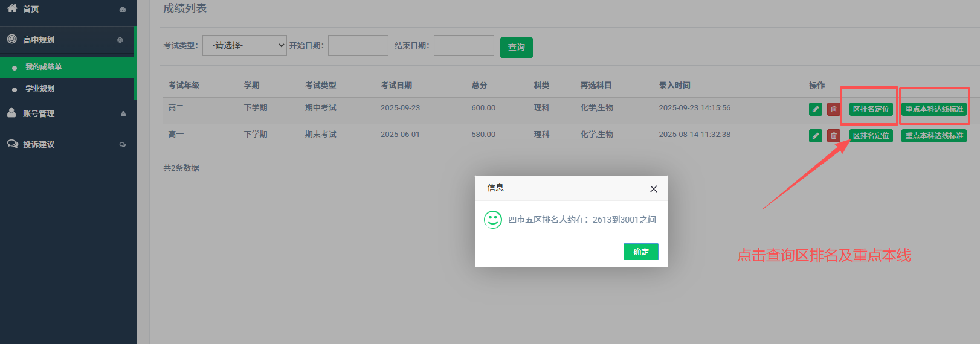This screenshot has width=980, height=344.
Task: Click the red delete trash icon for 高二 row
Action: 833,109
